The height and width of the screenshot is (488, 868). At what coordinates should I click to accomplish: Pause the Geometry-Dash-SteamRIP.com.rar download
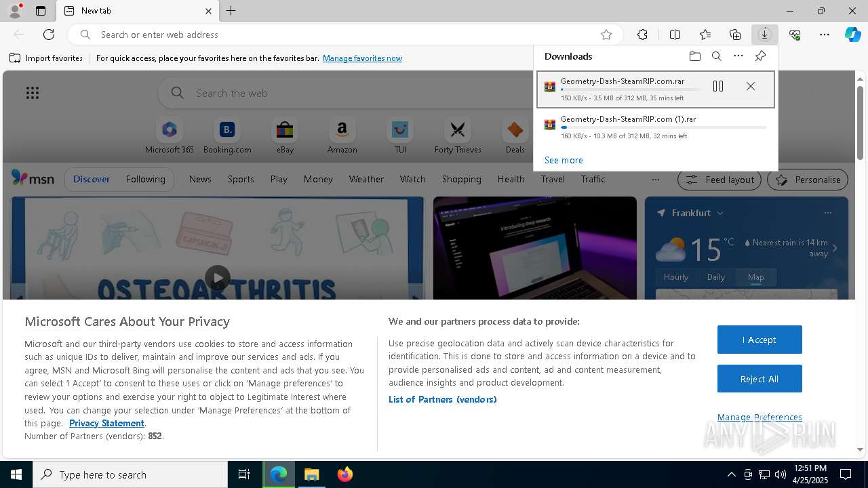coord(718,86)
